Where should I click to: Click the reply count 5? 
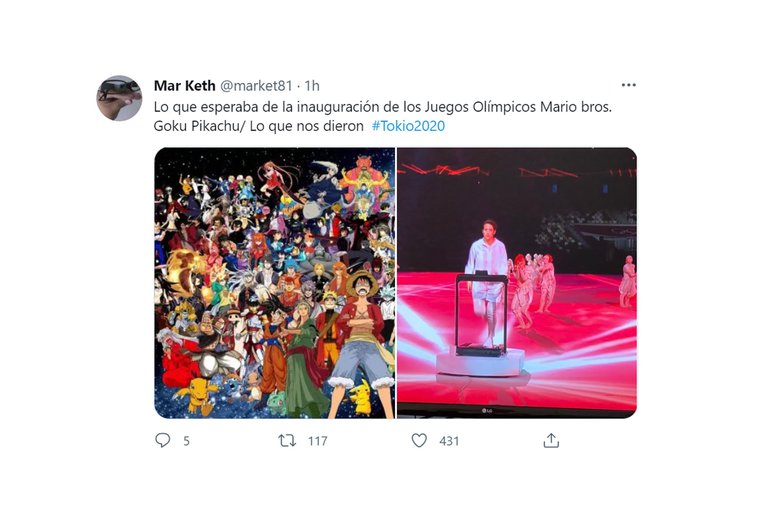(186, 441)
